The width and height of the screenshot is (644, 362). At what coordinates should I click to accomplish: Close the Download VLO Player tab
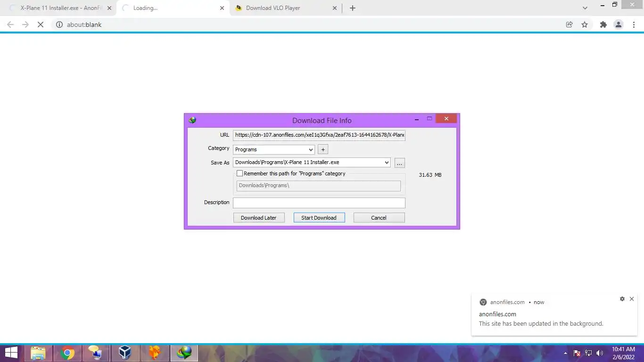(x=335, y=8)
